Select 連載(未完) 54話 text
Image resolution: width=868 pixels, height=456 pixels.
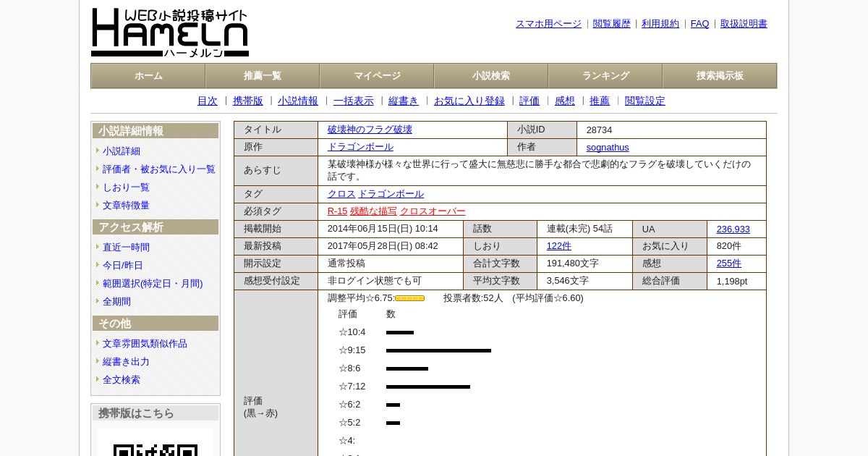(x=579, y=229)
